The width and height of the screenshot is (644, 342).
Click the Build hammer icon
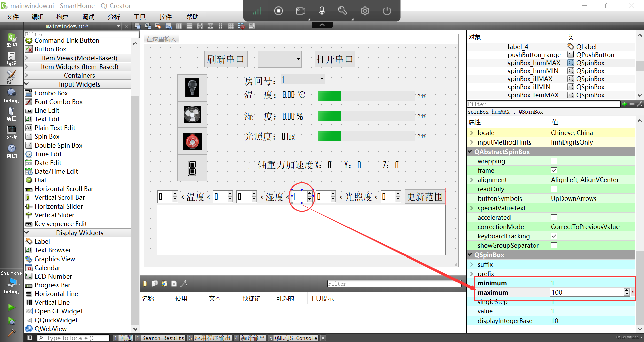point(11,332)
